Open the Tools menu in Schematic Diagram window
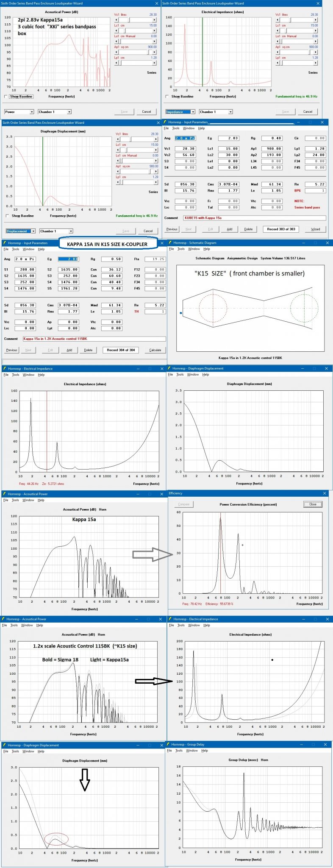 tap(181, 249)
